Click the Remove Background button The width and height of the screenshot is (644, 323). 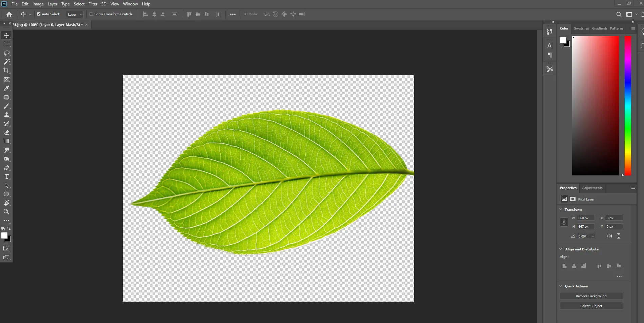coord(591,296)
